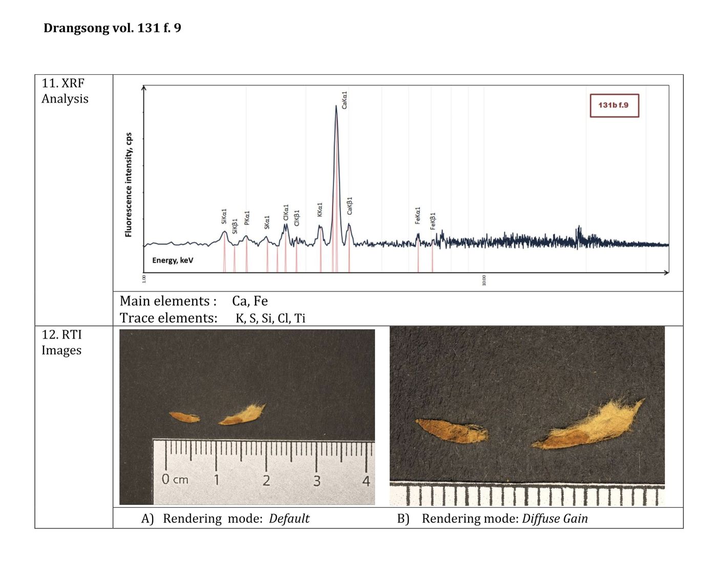Click the KKα1 peak label
Image resolution: width=717 pixels, height=588 pixels.
(x=320, y=209)
